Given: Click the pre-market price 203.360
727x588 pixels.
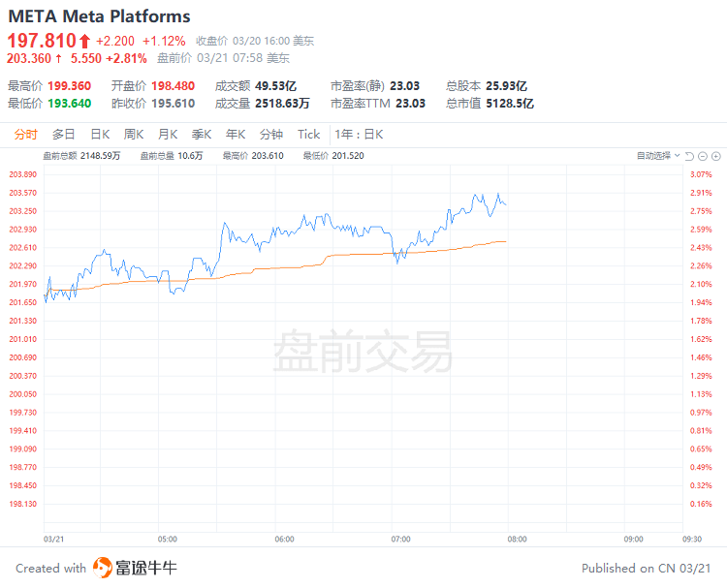Looking at the screenshot, I should click(x=29, y=58).
